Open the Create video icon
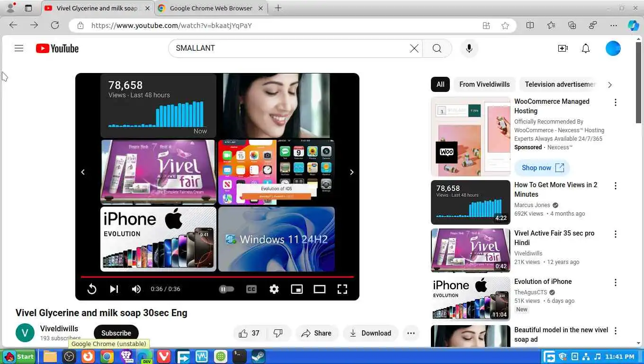Image resolution: width=644 pixels, height=364 pixels. point(563,48)
